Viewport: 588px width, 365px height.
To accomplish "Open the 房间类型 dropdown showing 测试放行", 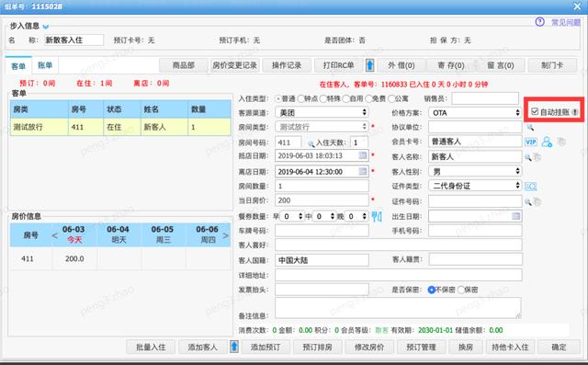I will click(x=322, y=127).
